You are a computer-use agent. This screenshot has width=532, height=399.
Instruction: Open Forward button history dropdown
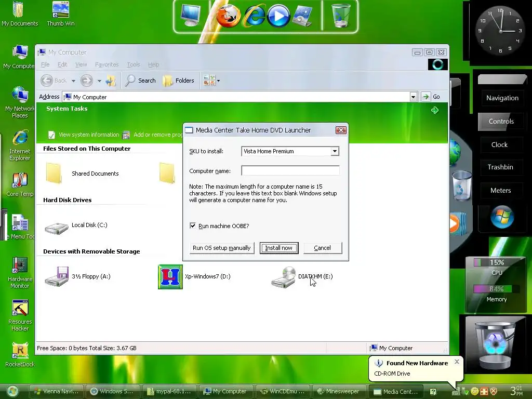99,81
